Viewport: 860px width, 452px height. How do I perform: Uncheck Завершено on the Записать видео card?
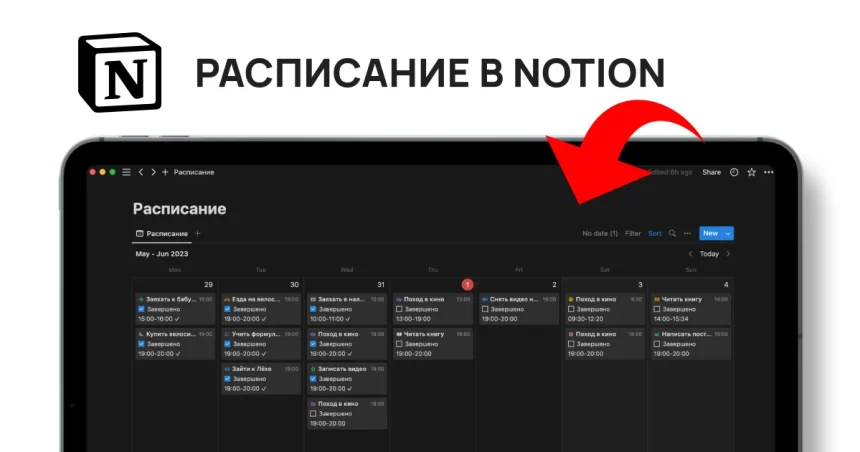coord(313,378)
